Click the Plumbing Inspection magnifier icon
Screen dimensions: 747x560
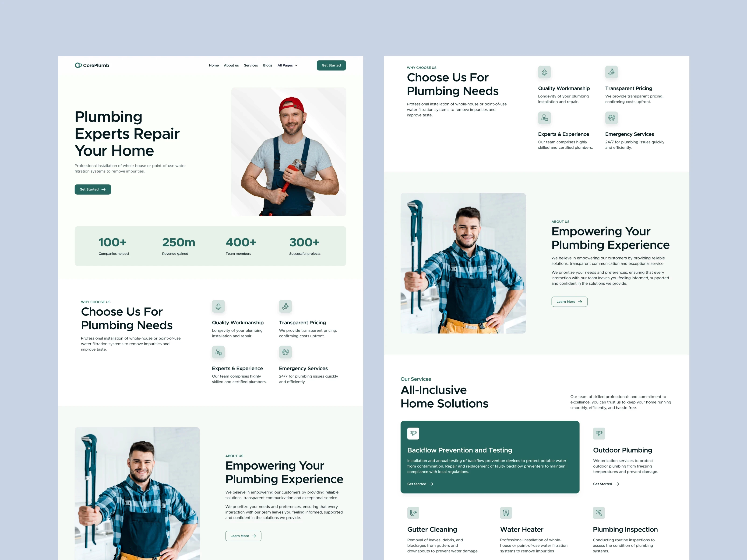click(x=599, y=513)
